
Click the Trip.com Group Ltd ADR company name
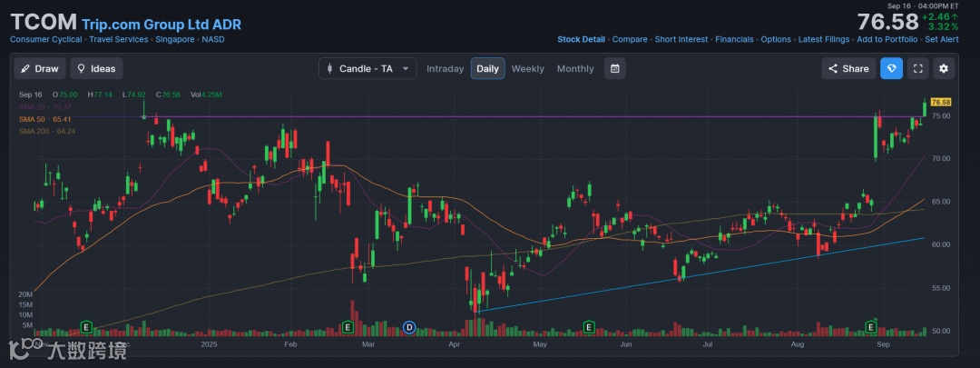point(162,25)
